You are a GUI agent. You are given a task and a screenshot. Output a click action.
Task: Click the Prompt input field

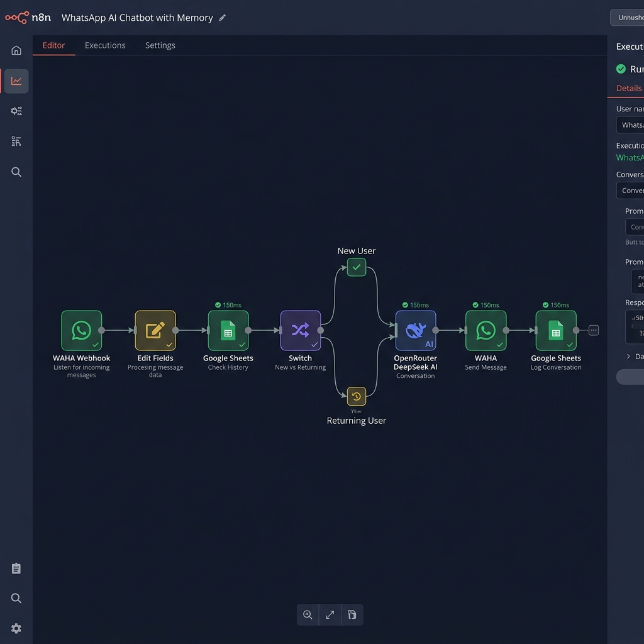tap(635, 226)
